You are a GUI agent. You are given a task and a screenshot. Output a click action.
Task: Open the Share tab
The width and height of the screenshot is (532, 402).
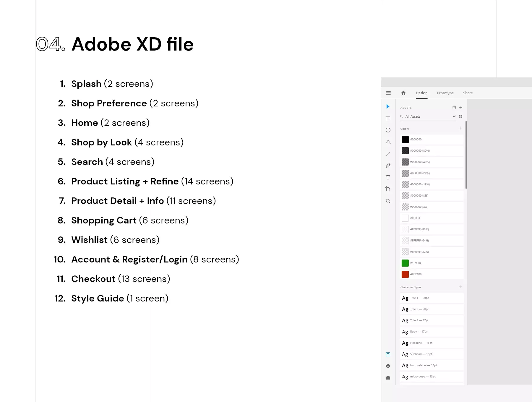pos(468,93)
